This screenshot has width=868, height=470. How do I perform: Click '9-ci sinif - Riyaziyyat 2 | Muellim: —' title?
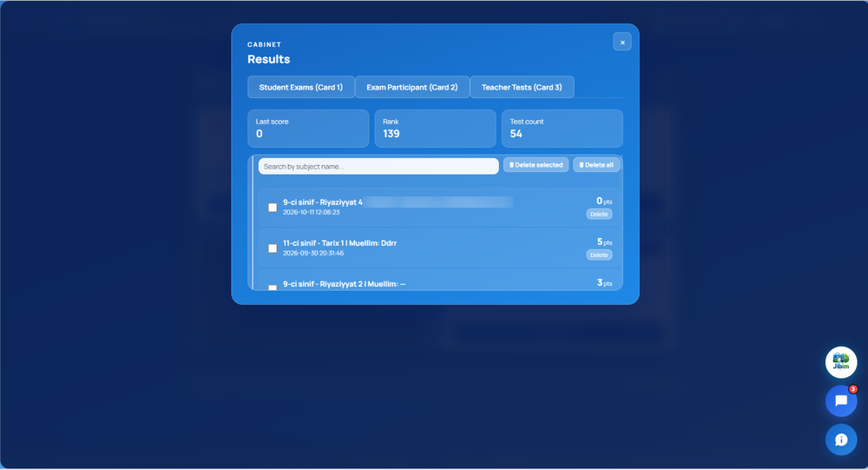pos(345,284)
